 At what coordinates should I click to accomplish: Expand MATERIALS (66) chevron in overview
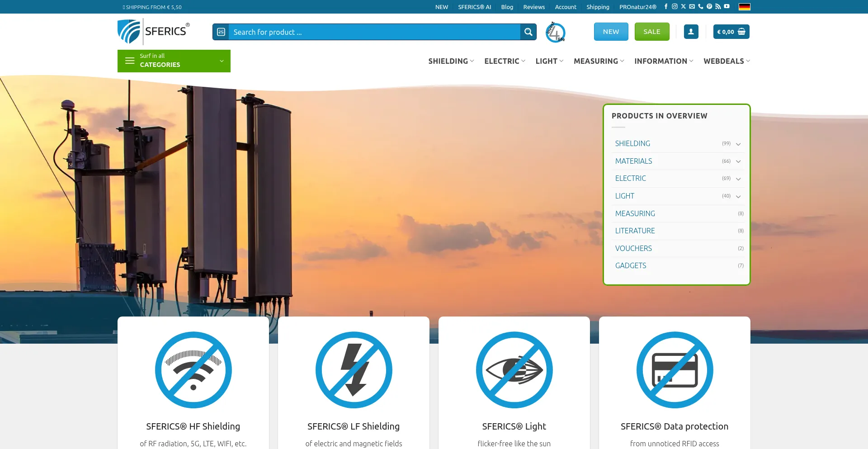[738, 161]
